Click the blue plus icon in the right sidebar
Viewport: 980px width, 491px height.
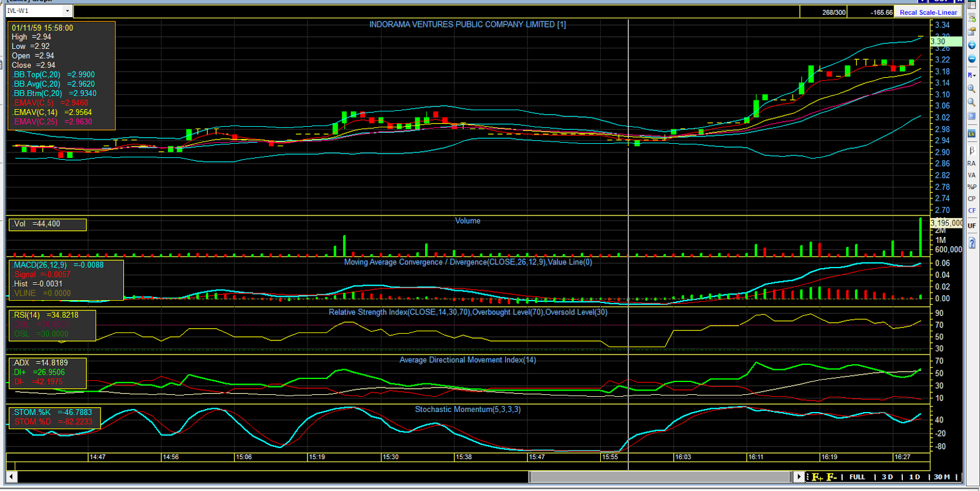(972, 45)
